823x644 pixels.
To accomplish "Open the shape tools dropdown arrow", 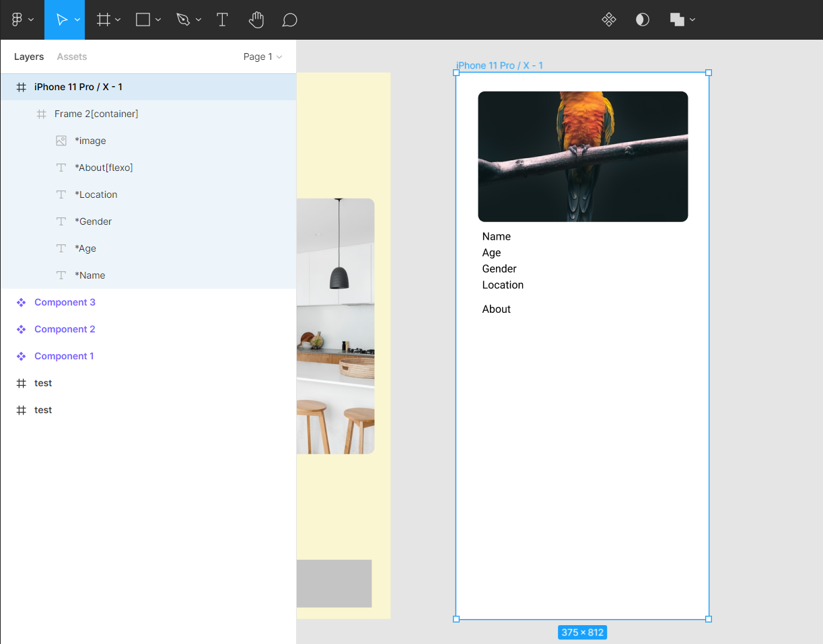I will pyautogui.click(x=158, y=20).
